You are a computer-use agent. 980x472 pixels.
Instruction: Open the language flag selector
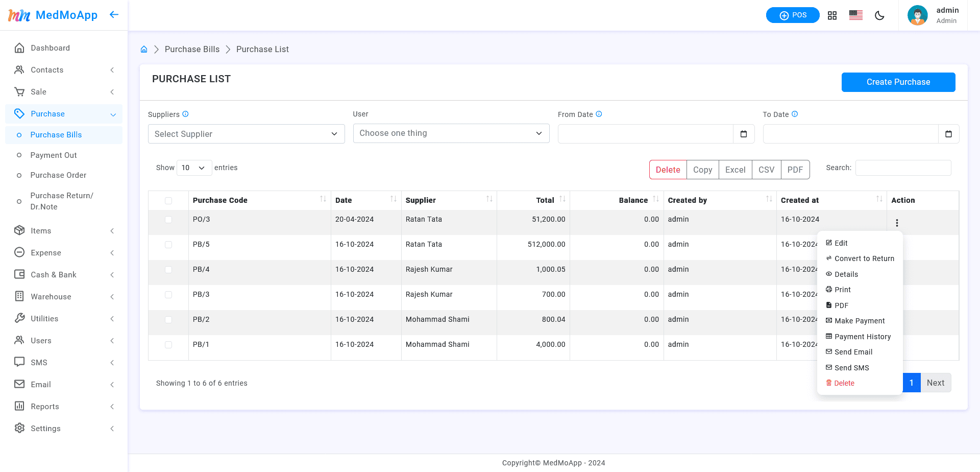[856, 15]
